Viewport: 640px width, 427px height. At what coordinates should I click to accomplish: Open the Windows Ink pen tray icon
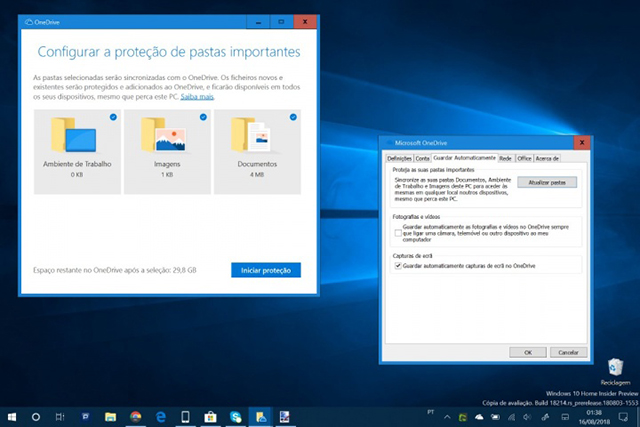545,417
